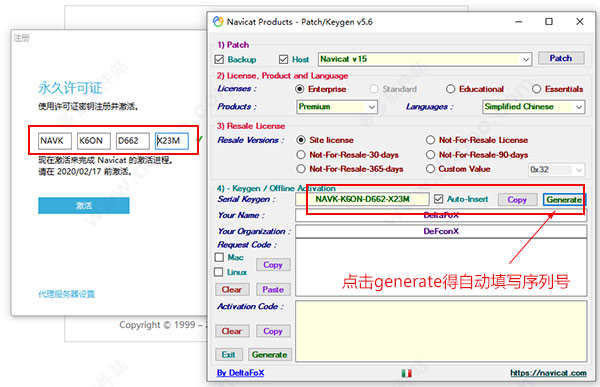Open the Navicat v15 version dropdown
600x387 pixels.
pos(425,59)
